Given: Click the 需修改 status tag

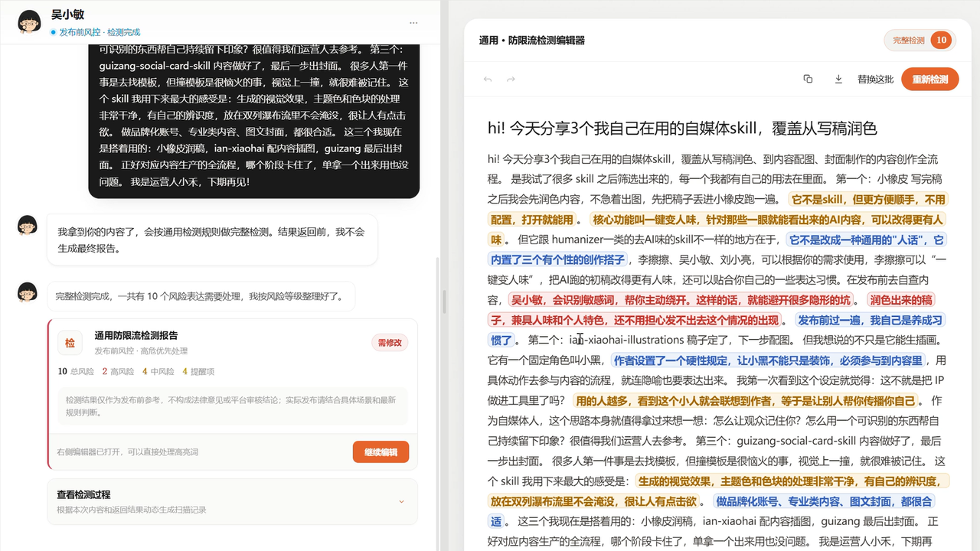Looking at the screenshot, I should (x=390, y=343).
